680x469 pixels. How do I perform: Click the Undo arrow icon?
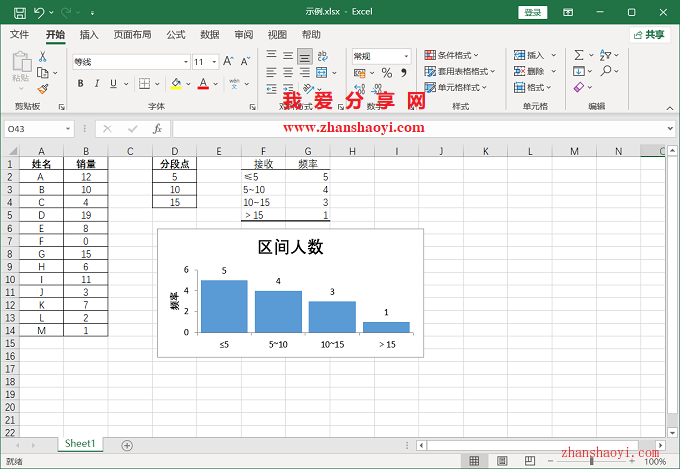point(39,13)
